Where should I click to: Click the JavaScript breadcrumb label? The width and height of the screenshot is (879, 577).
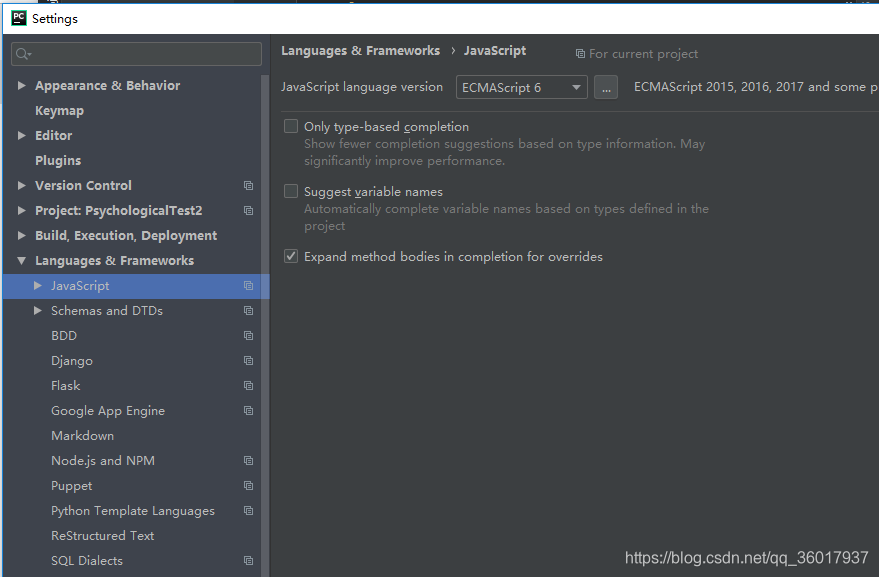494,50
